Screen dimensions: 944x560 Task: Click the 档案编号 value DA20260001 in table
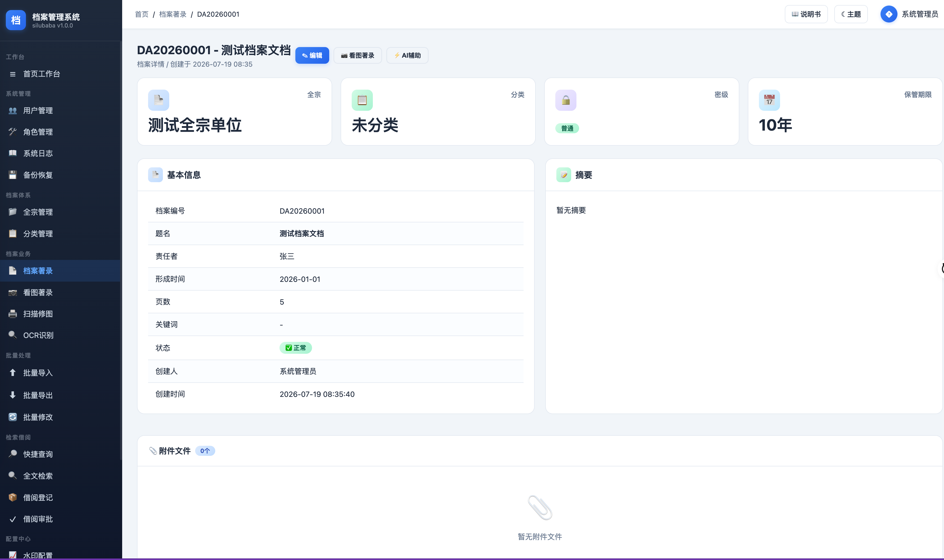coord(302,211)
